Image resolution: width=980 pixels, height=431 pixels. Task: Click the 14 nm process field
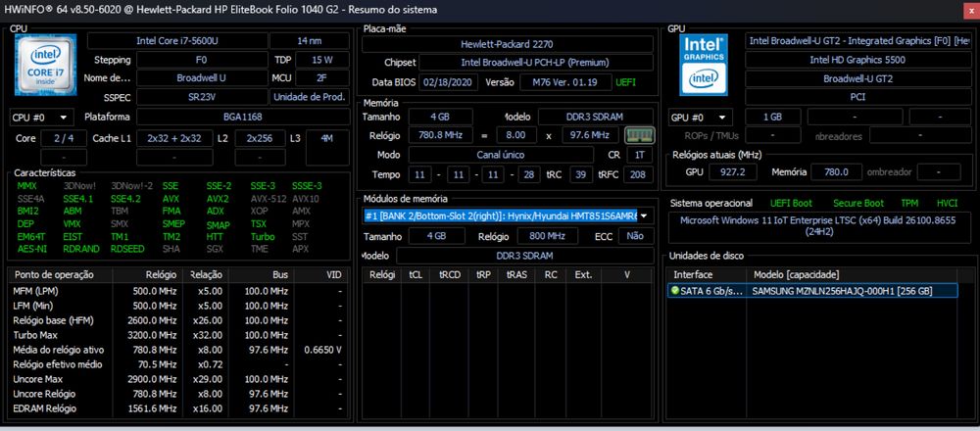coord(310,41)
